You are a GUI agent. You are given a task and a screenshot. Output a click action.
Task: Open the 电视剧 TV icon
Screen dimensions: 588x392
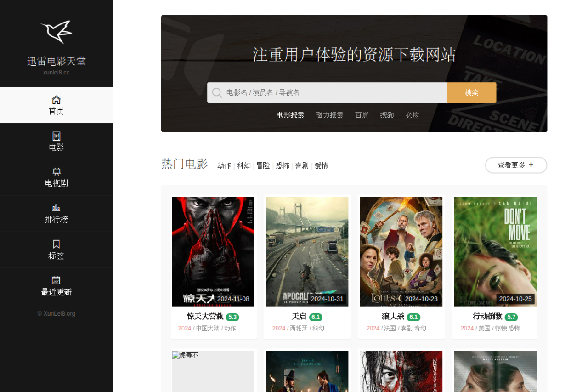(56, 172)
